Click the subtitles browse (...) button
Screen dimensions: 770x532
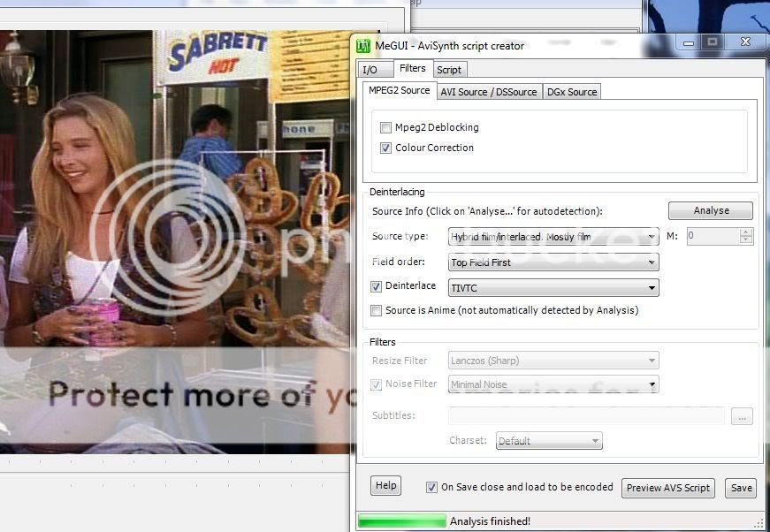click(742, 416)
